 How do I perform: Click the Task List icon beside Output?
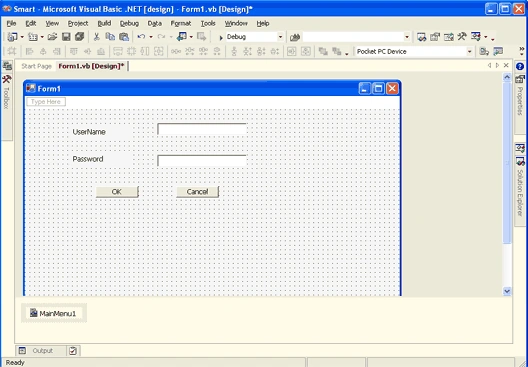73,351
